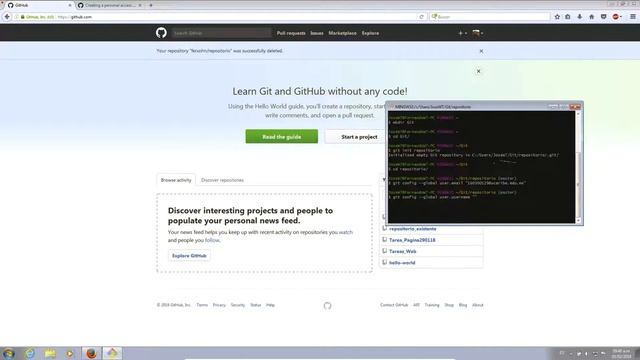640x360 pixels.
Task: Open Terms link in footer
Action: [x=202, y=305]
